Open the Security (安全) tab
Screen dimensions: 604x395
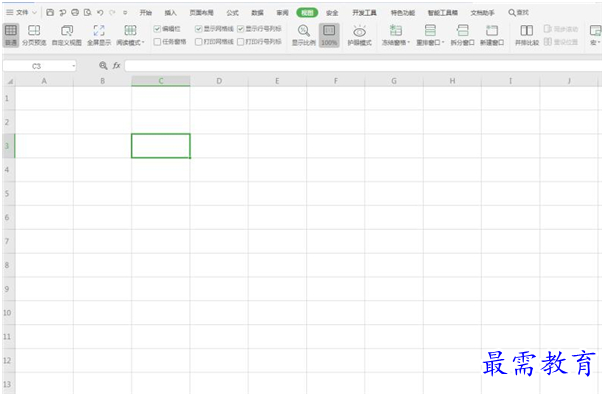click(332, 13)
